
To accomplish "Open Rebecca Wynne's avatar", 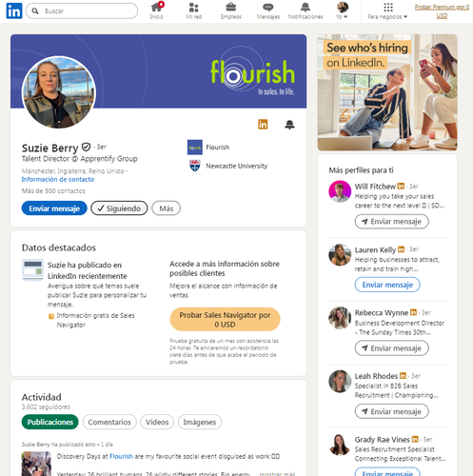I will [340, 318].
